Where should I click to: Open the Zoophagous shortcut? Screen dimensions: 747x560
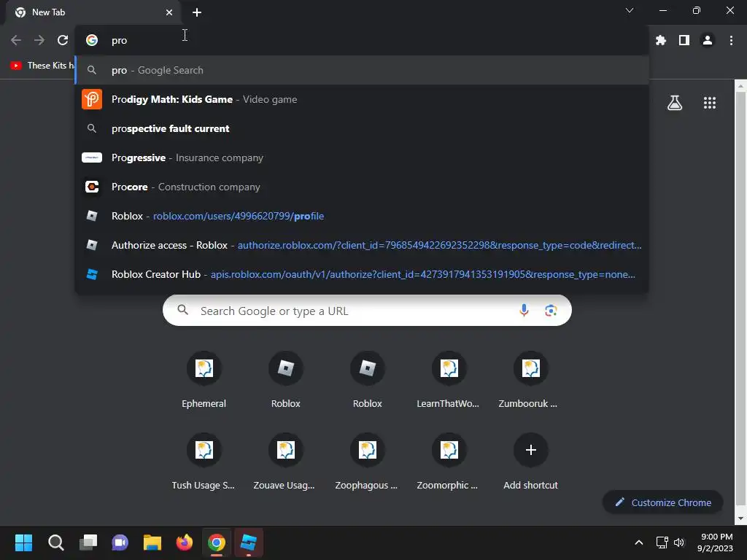click(368, 462)
